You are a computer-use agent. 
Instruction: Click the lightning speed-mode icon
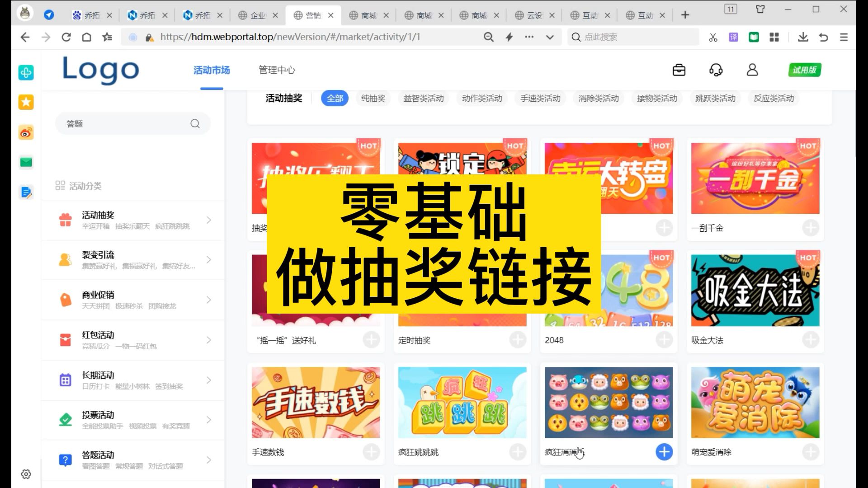click(509, 37)
